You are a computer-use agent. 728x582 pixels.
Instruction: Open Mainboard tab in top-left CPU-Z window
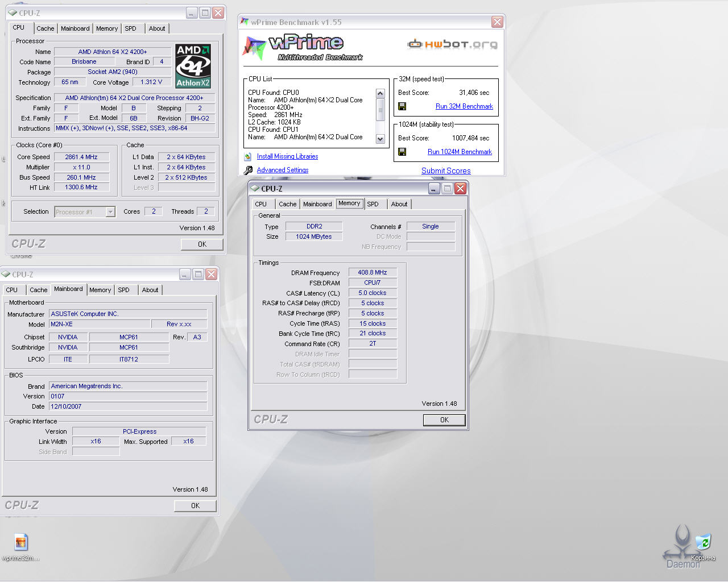[x=75, y=28]
